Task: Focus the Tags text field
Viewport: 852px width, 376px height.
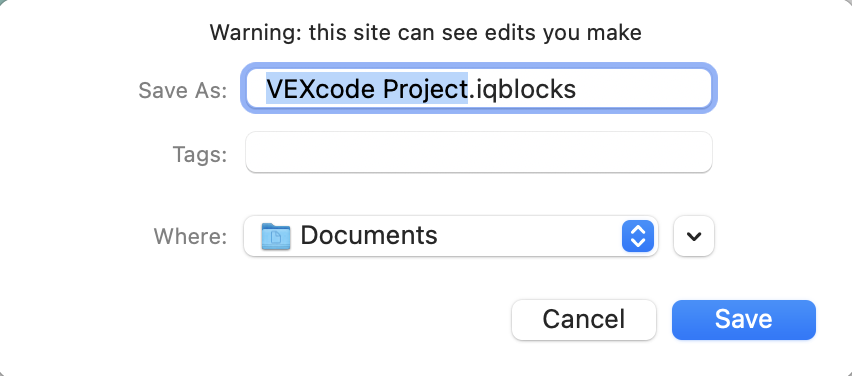Action: point(479,152)
